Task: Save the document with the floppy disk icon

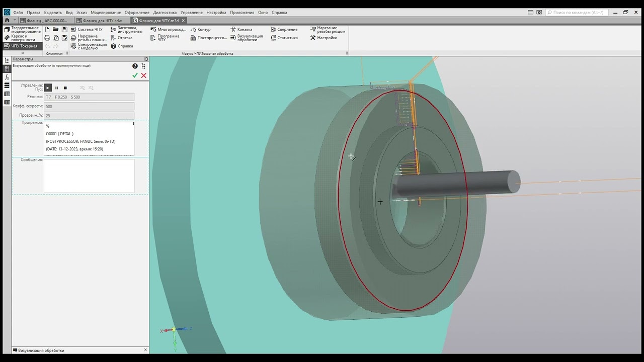Action: 64,29
